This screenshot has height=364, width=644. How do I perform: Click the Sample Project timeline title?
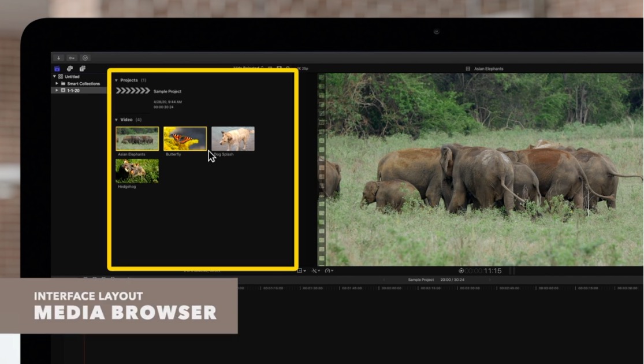click(x=420, y=280)
